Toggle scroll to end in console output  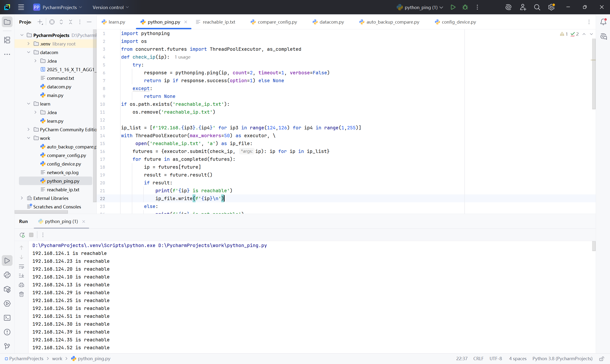click(x=22, y=275)
